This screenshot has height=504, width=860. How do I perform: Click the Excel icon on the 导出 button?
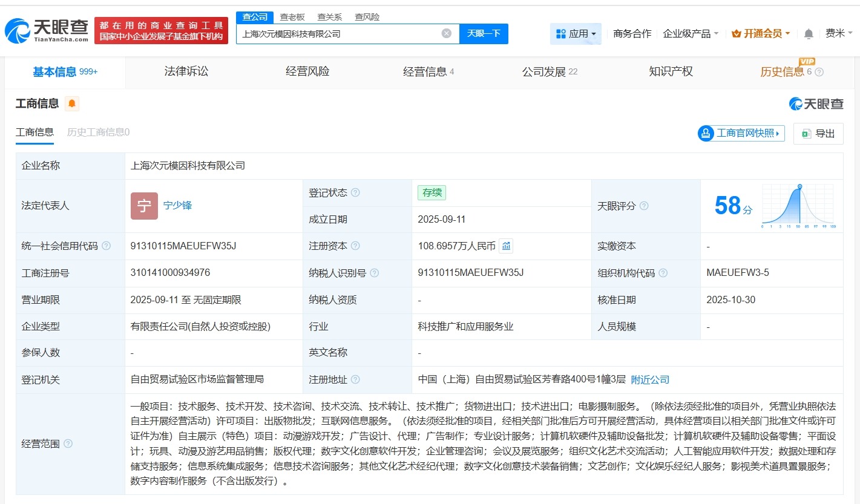click(806, 133)
